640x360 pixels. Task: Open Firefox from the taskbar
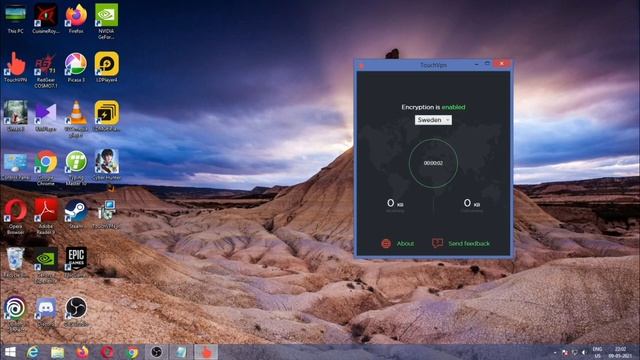pyautogui.click(x=82, y=352)
